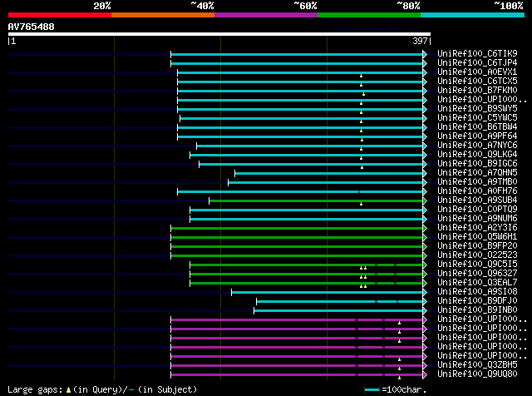
Task: Click the green ~80% legend segment
Action: (369, 15)
